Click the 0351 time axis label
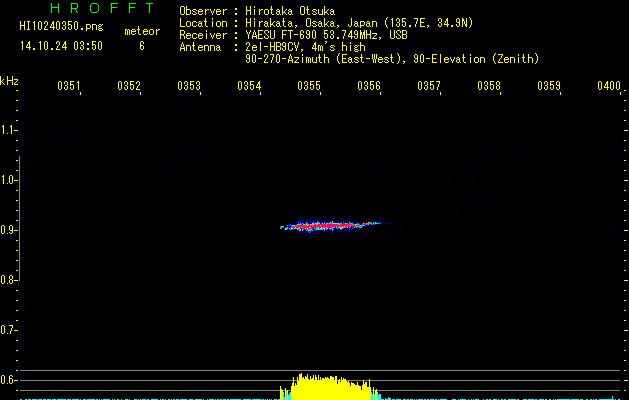This screenshot has height=400, width=629. tap(69, 85)
